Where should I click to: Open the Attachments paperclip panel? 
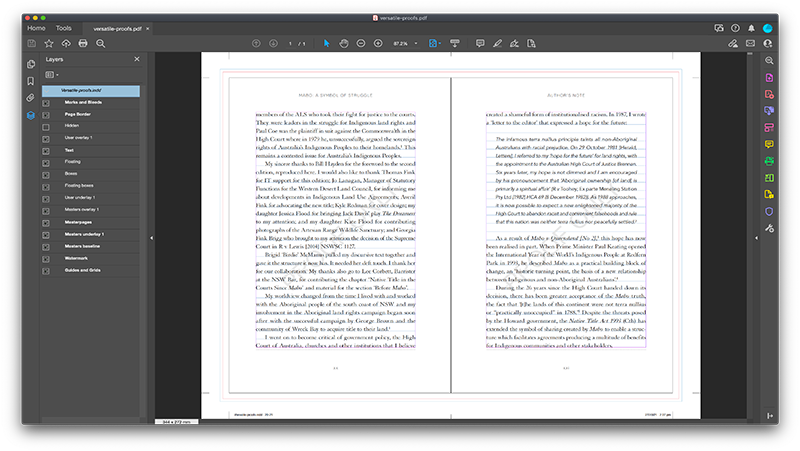pos(31,97)
